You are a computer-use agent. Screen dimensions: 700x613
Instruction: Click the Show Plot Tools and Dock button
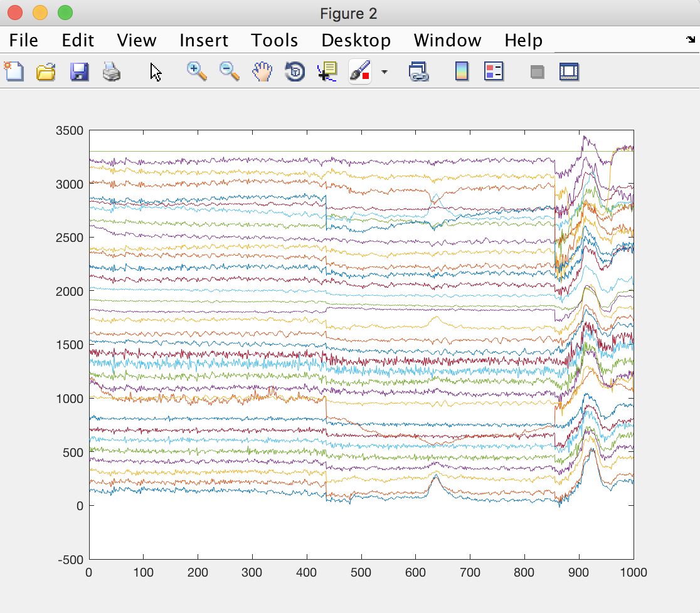(569, 72)
